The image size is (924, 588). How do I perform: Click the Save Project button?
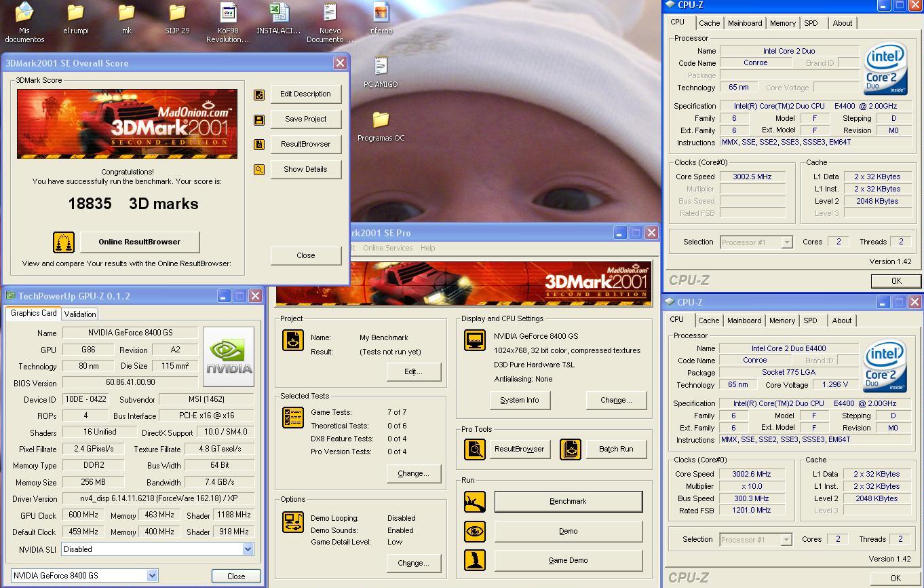(x=306, y=120)
